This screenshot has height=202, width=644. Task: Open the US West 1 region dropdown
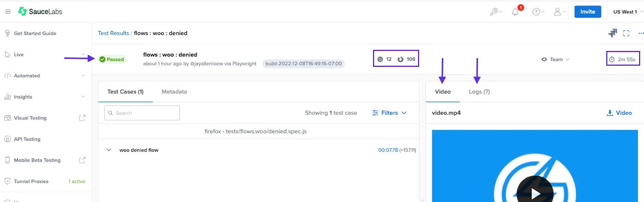point(628,12)
